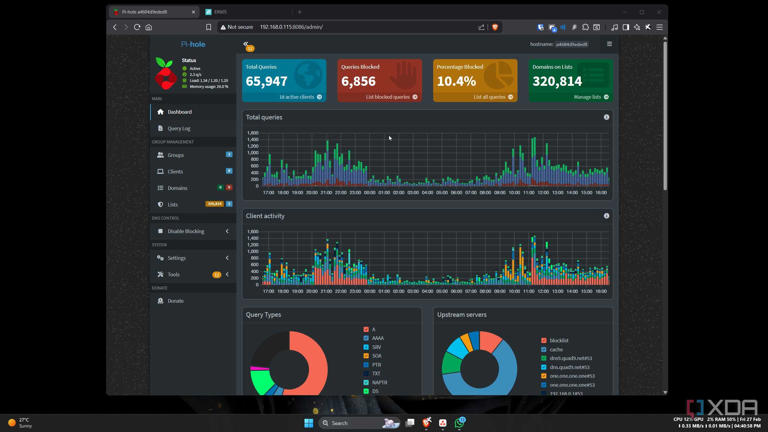768x432 pixels.
Task: Toggle the 'A' query type legend checkbox
Action: [367, 329]
